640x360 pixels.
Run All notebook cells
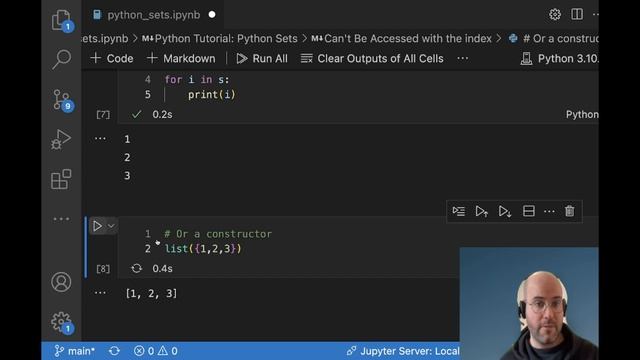[262, 58]
